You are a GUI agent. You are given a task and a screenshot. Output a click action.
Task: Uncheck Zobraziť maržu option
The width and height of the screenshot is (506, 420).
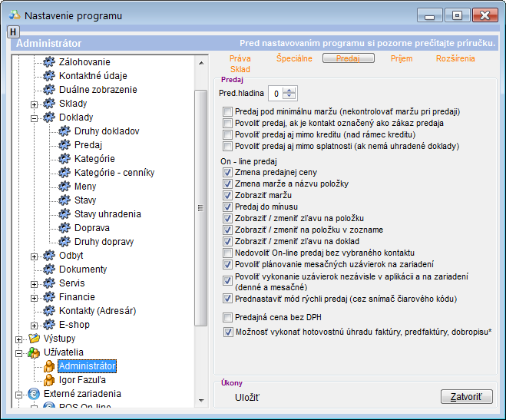[x=227, y=196]
